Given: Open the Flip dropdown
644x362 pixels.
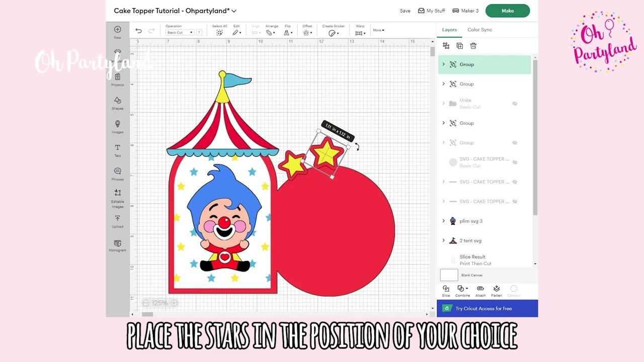Looking at the screenshot, I should [x=288, y=33].
